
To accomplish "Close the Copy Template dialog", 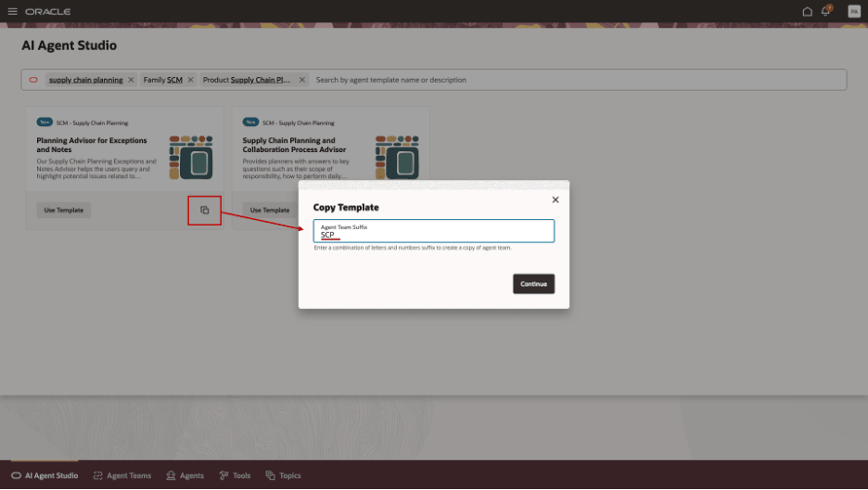I will click(x=555, y=200).
